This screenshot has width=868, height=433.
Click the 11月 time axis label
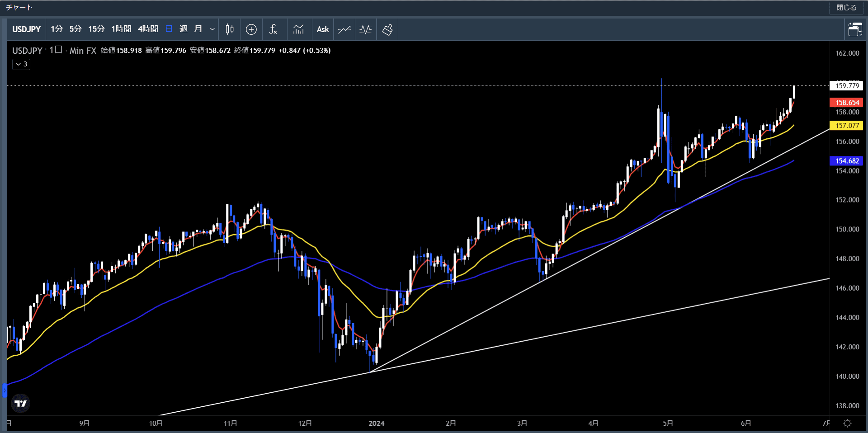(230, 424)
